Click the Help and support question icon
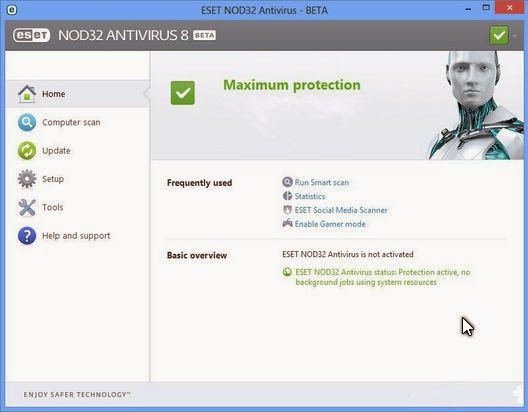528x412 pixels. coord(27,236)
